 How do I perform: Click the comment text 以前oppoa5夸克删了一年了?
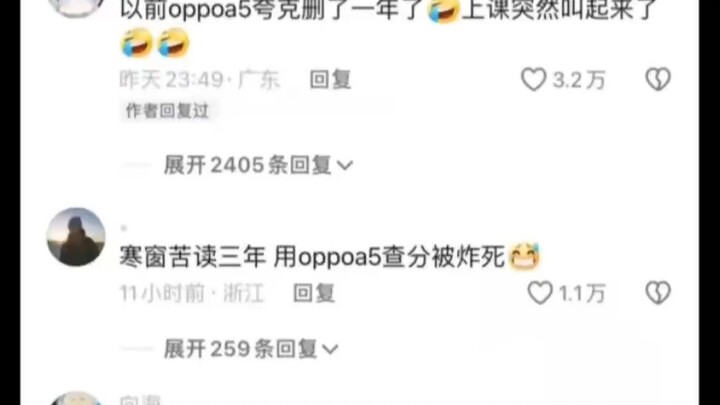[x=271, y=10]
